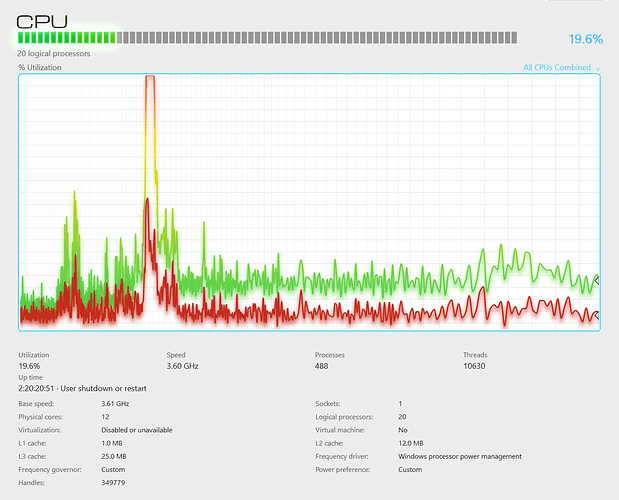Click the Base speed value 3.61 GHz
This screenshot has height=500, width=619.
[x=115, y=404]
